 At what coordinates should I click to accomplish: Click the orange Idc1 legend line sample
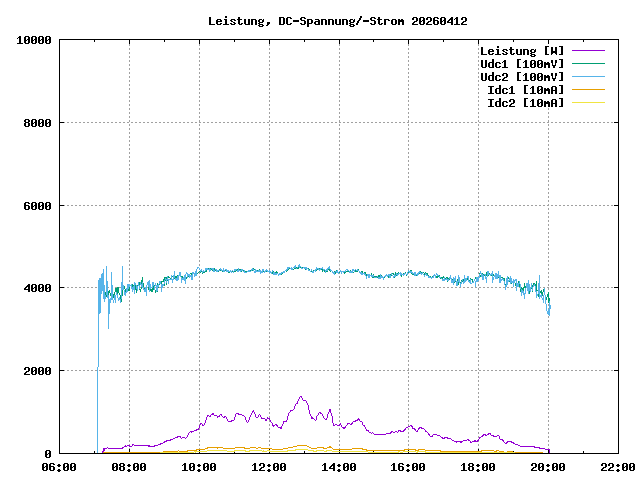tap(588, 90)
